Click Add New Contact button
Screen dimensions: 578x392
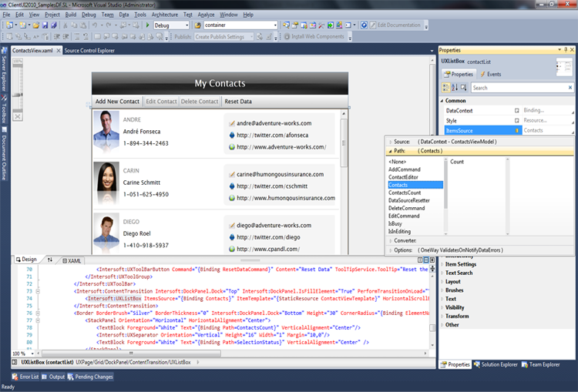[x=117, y=102]
